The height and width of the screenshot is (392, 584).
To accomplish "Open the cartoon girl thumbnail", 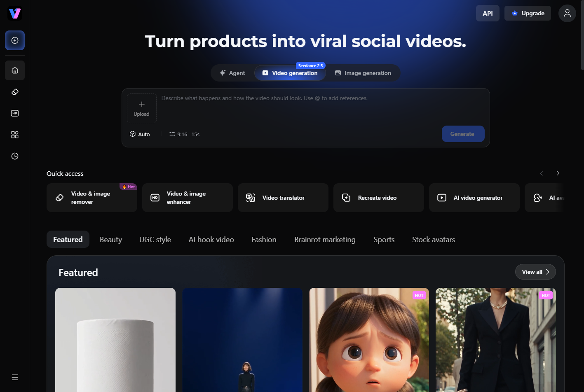I will point(369,340).
